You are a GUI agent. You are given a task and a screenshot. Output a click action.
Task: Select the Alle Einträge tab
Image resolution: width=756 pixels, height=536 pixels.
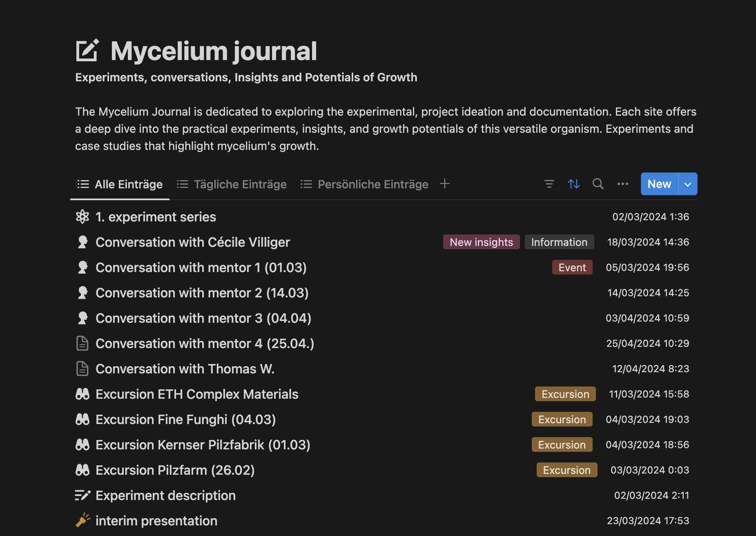(120, 185)
